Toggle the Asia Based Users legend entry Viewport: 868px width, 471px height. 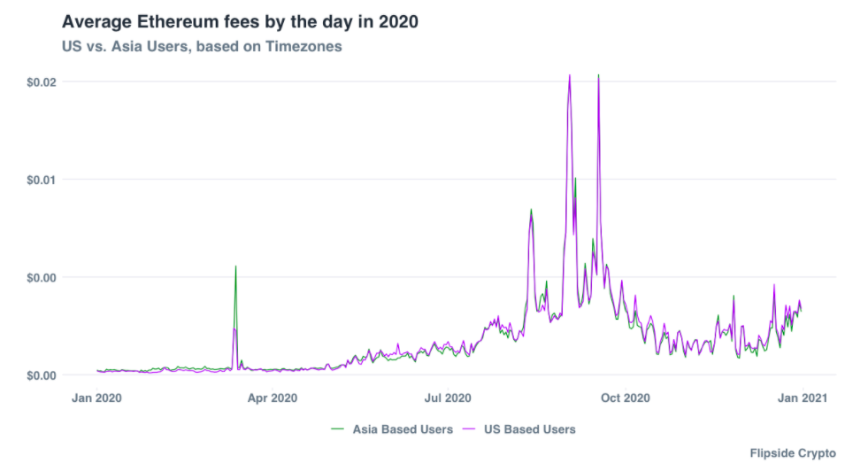(392, 429)
